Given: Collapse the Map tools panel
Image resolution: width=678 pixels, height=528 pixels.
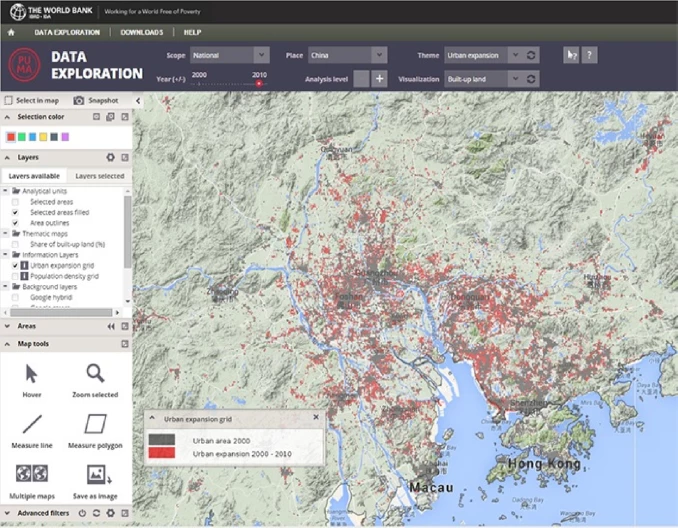Looking at the screenshot, I should (7, 344).
